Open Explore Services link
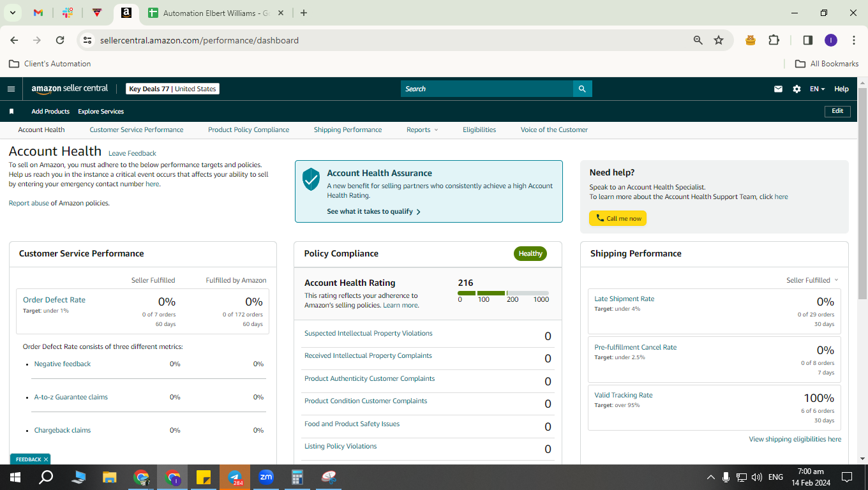868x490 pixels. click(101, 111)
